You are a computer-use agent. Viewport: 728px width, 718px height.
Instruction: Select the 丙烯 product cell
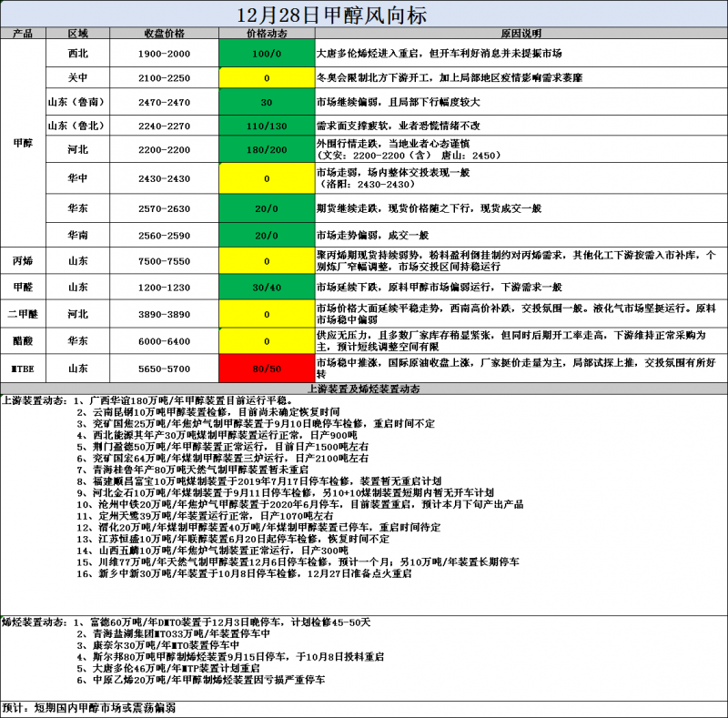click(x=23, y=260)
